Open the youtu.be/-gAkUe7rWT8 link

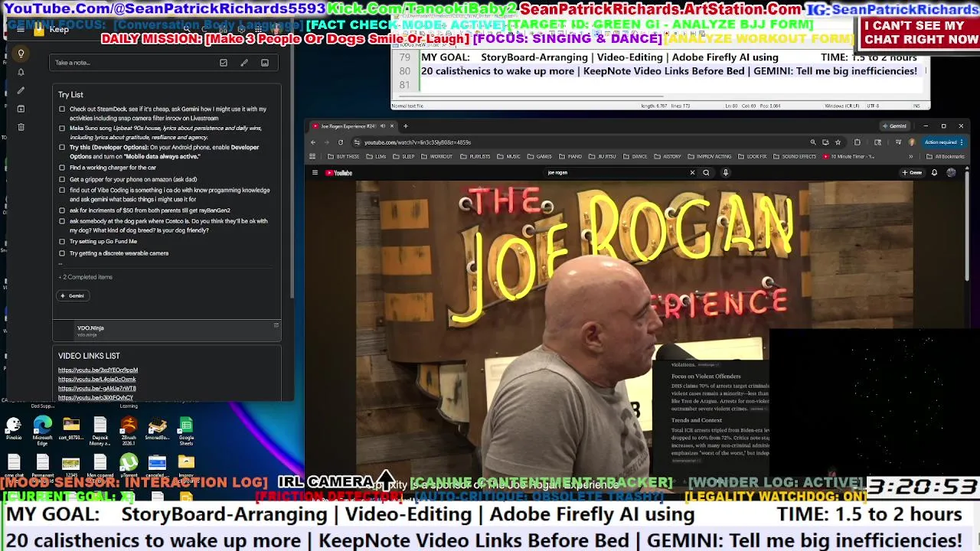(97, 389)
